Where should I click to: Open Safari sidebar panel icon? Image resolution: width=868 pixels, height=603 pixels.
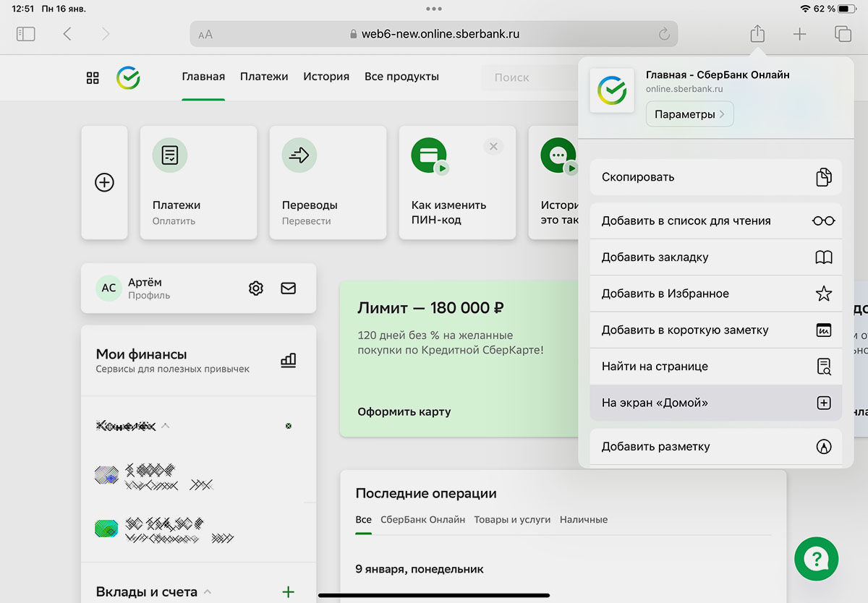(25, 34)
